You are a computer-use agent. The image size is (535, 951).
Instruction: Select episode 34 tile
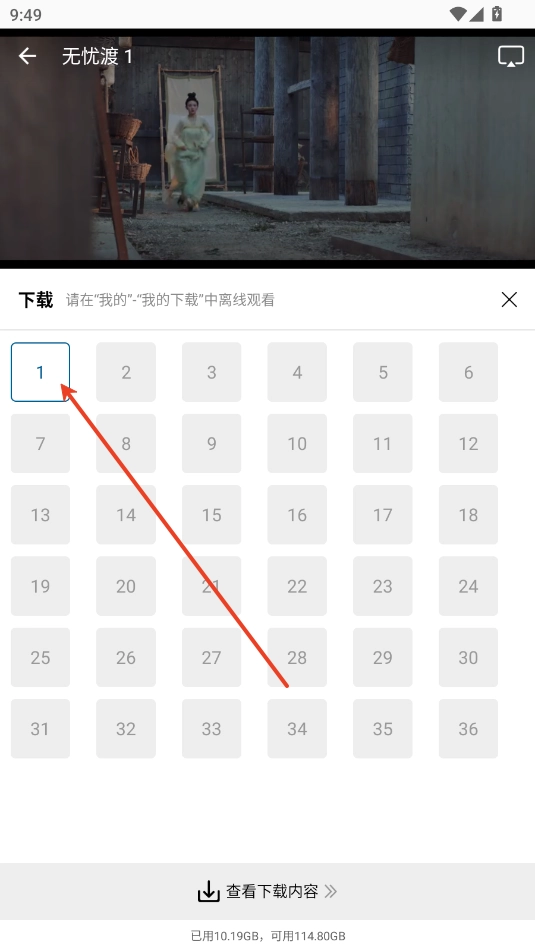tap(297, 728)
